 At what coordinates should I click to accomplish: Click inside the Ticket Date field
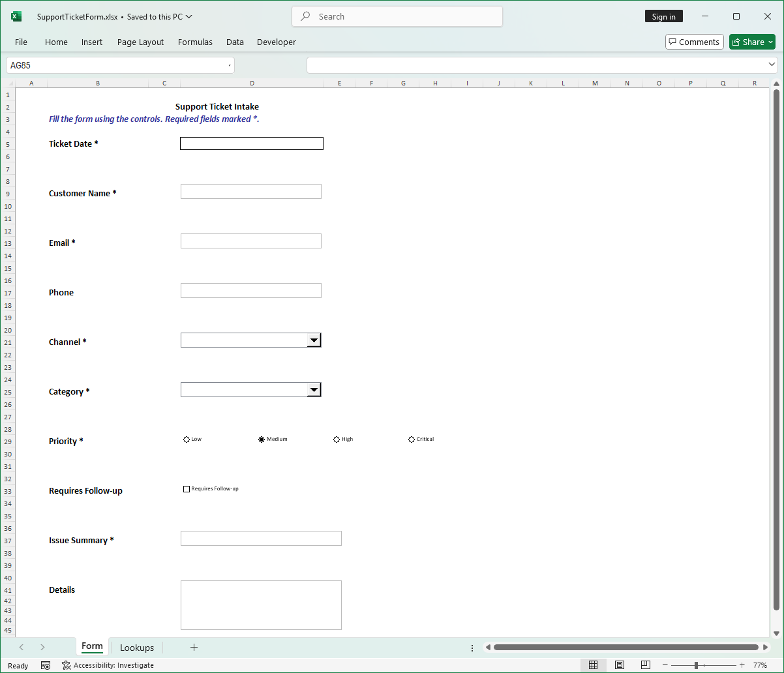click(251, 143)
